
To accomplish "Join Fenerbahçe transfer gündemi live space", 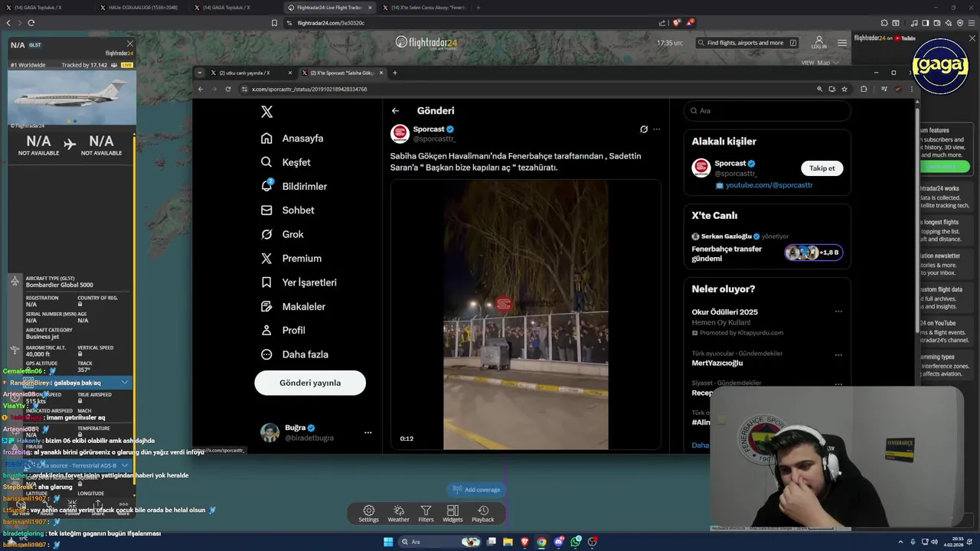I will 767,247.
